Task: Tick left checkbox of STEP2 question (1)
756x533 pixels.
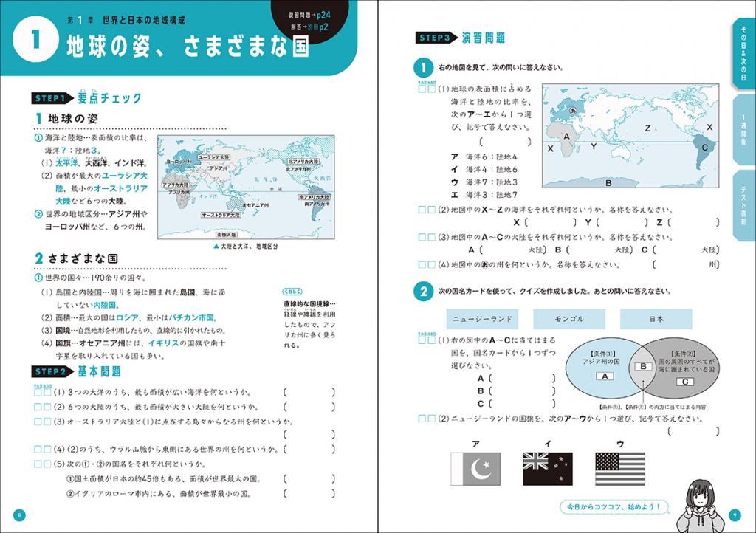Action: click(38, 393)
